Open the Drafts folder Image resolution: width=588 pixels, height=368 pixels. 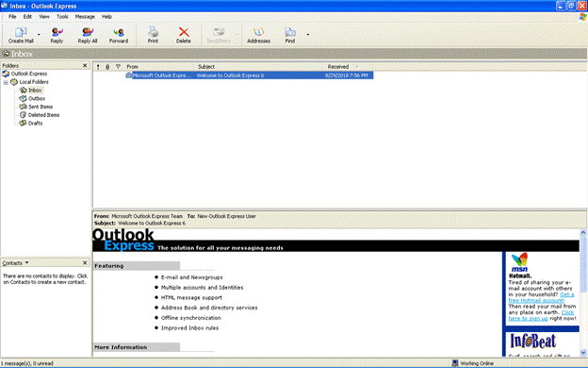pos(35,124)
